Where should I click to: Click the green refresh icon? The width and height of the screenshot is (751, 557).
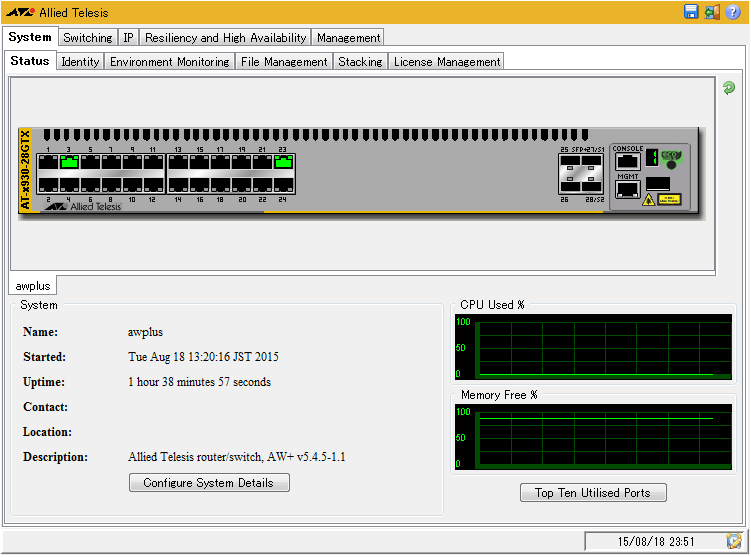point(729,88)
